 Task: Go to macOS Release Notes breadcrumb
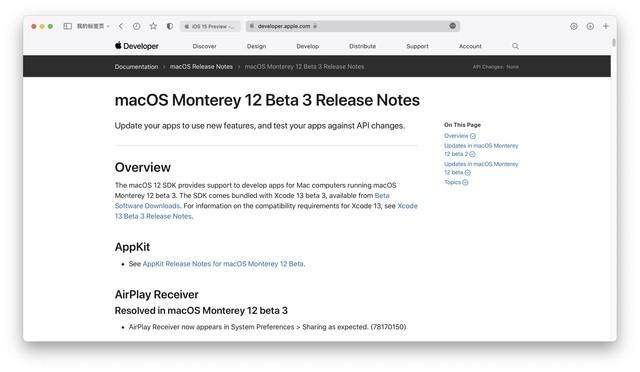pyautogui.click(x=201, y=67)
